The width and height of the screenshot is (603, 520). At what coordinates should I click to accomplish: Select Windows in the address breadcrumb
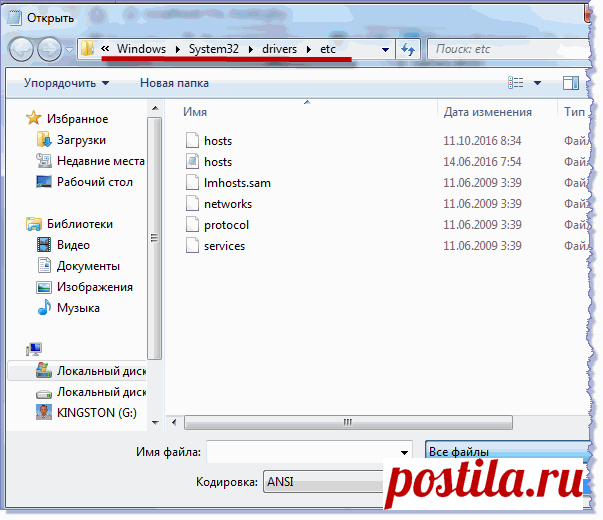click(x=141, y=49)
